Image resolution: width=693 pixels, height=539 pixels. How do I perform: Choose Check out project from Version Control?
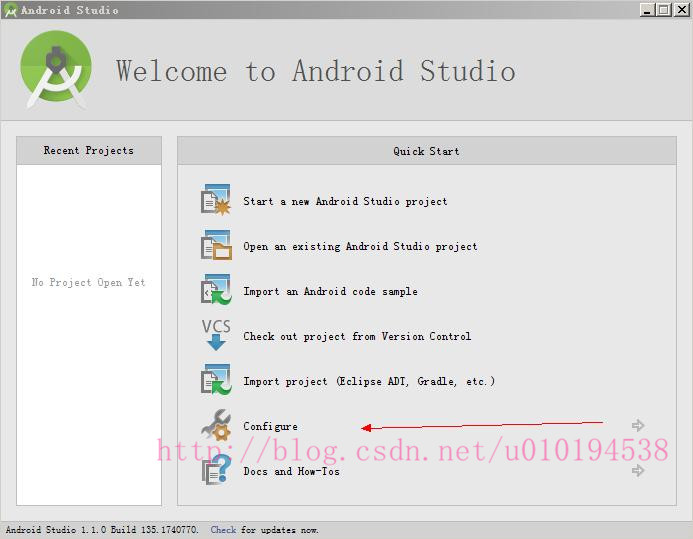click(357, 336)
